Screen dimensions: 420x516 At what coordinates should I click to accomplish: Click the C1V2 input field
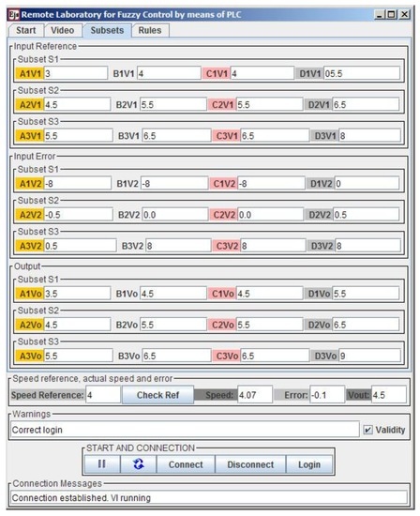271,183
